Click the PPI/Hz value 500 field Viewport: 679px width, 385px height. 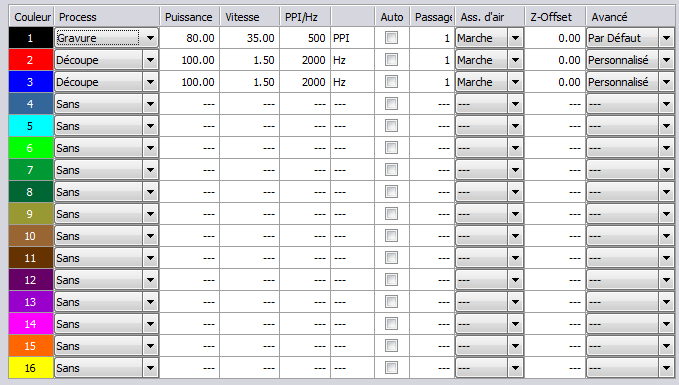[x=305, y=38]
